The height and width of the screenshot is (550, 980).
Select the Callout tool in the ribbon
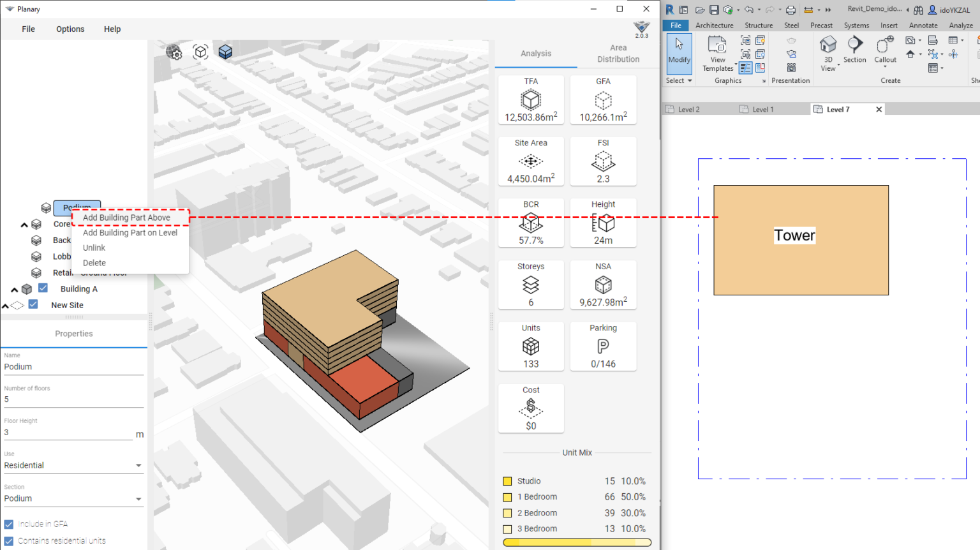[885, 50]
